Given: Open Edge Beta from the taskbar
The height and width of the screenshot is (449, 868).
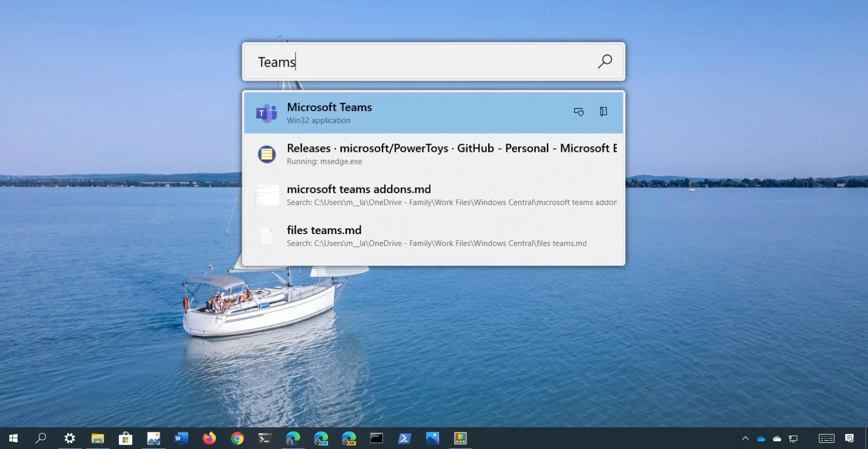Looking at the screenshot, I should coord(321,438).
